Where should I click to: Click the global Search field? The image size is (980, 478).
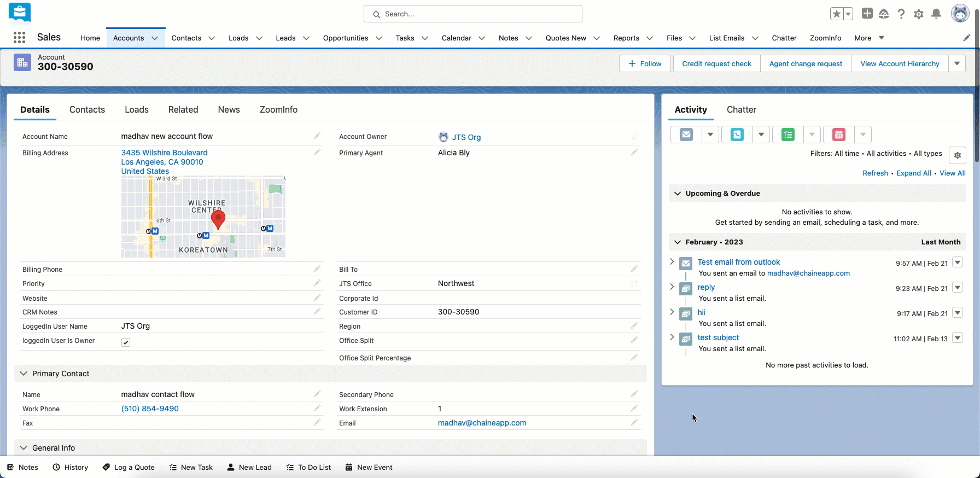click(x=472, y=14)
